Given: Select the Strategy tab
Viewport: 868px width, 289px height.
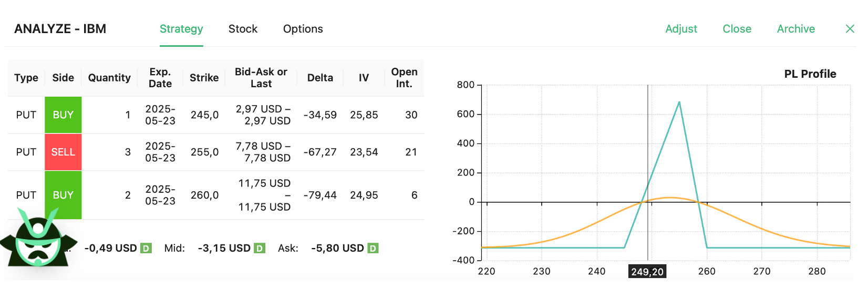Looking at the screenshot, I should coord(181,29).
